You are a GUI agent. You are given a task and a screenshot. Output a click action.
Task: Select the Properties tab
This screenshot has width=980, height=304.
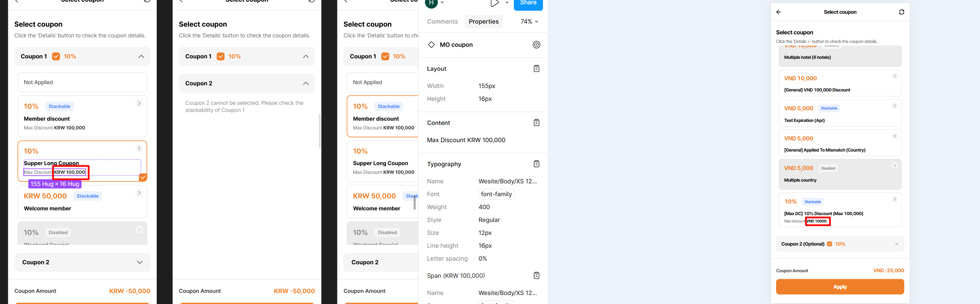(x=484, y=21)
